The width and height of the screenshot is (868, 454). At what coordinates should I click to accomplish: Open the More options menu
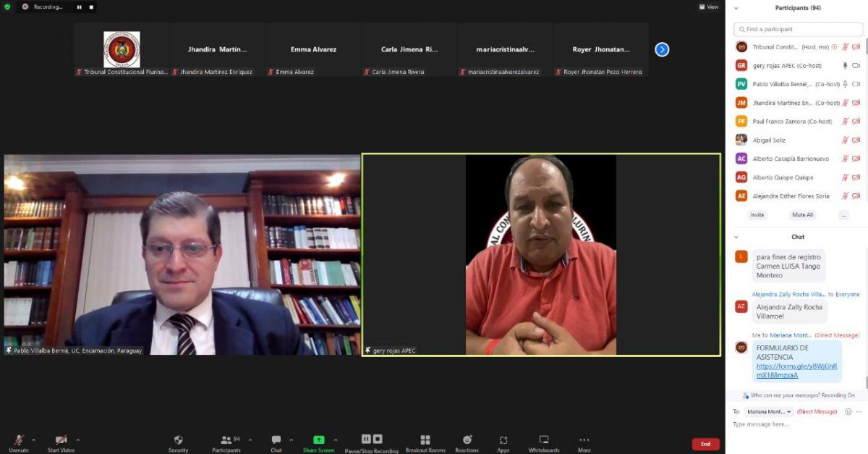point(584,440)
